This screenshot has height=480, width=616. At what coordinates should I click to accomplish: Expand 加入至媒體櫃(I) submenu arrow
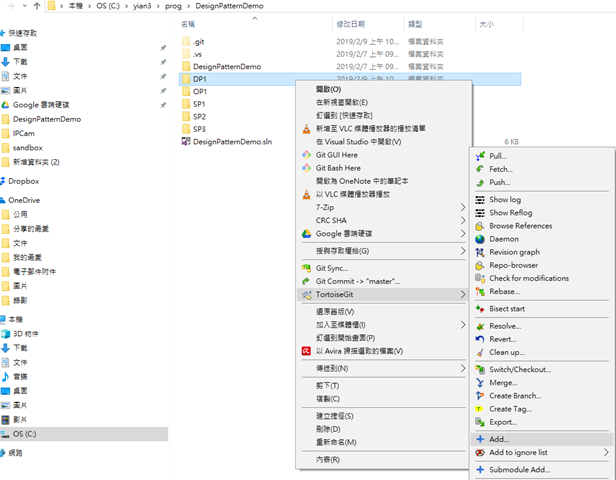point(463,325)
